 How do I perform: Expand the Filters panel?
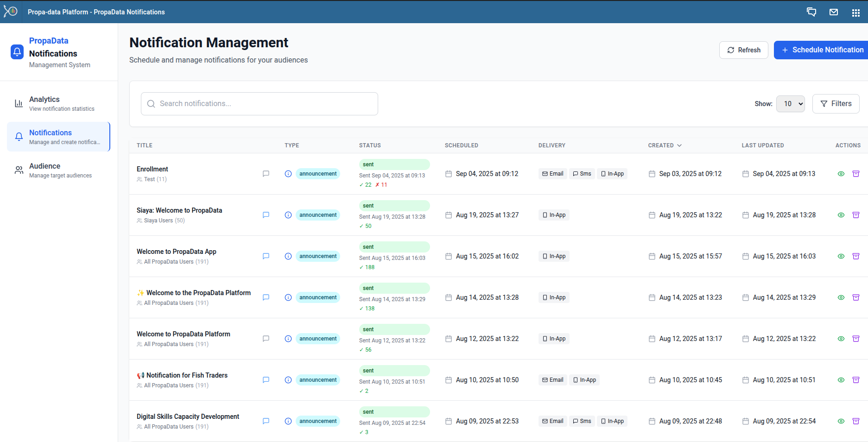point(836,104)
